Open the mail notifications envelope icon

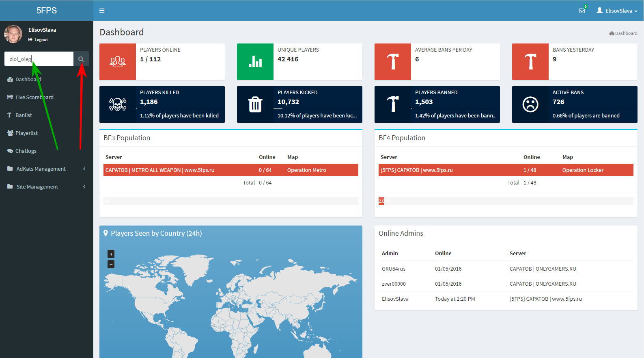[x=582, y=11]
